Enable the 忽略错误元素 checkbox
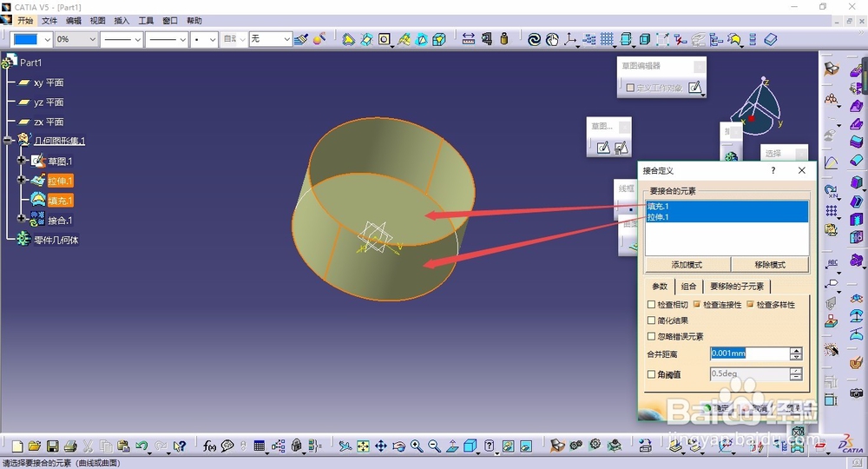Image resolution: width=868 pixels, height=469 pixels. pyautogui.click(x=652, y=336)
